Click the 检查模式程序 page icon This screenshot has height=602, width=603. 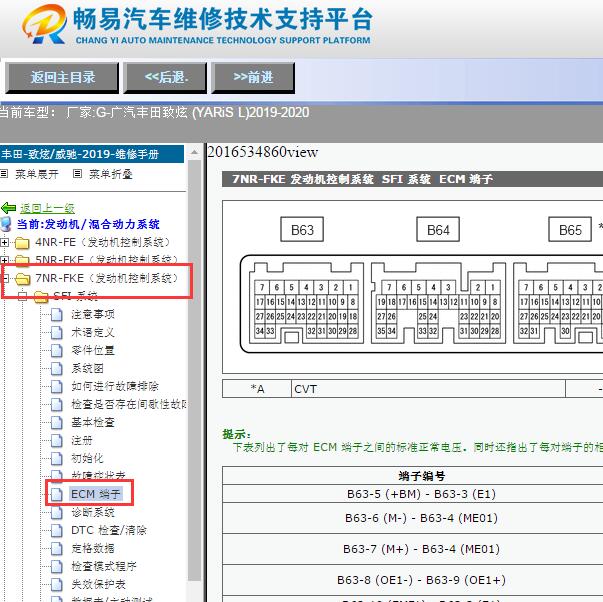point(57,566)
